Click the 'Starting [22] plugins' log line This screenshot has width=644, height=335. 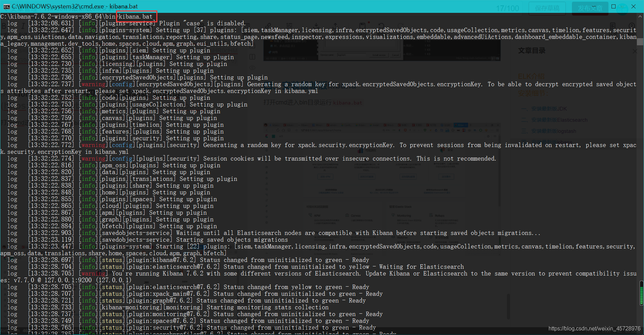318,250
